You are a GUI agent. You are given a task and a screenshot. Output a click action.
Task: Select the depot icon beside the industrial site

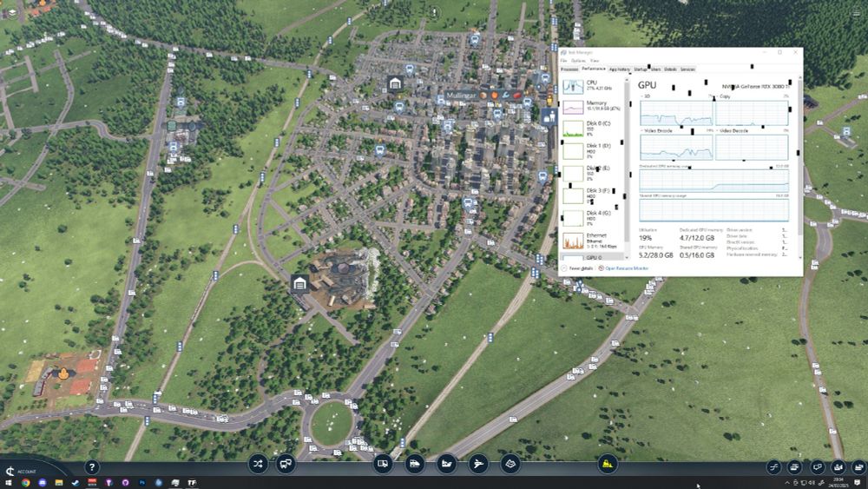(x=299, y=283)
